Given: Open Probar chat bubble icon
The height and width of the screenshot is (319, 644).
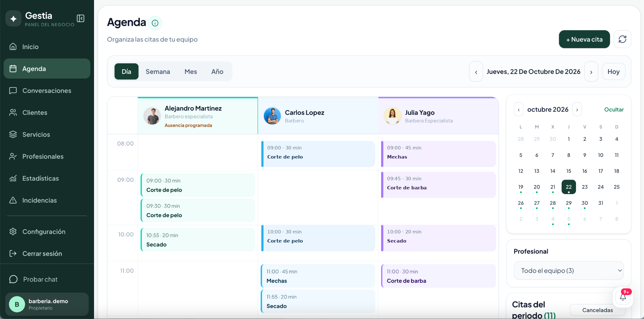Looking at the screenshot, I should [x=14, y=279].
